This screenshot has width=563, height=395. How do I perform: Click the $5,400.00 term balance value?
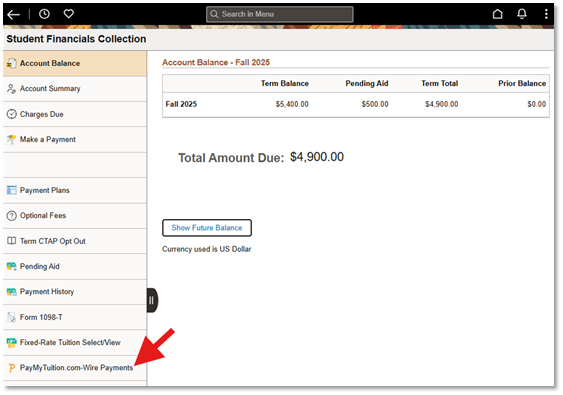292,104
